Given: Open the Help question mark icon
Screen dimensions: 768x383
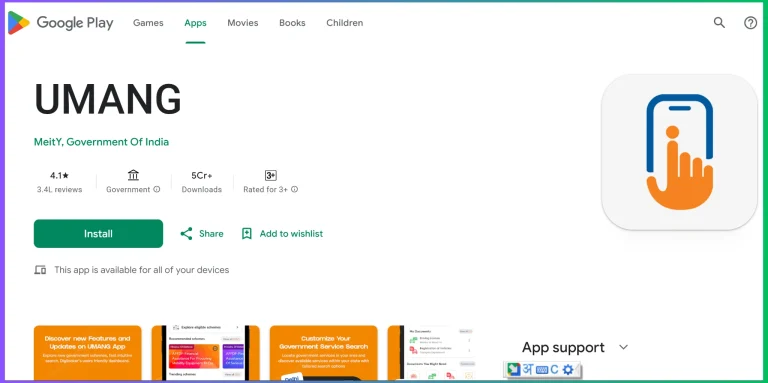Looking at the screenshot, I should click(x=750, y=23).
